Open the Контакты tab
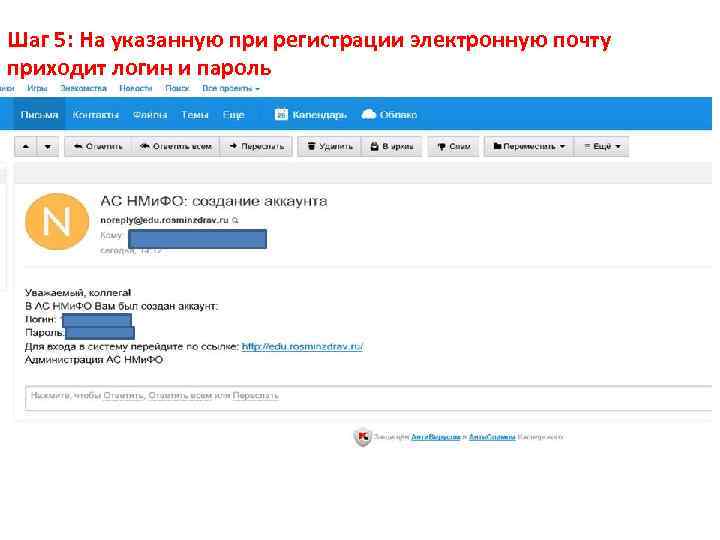The height and width of the screenshot is (540, 720). (x=96, y=115)
